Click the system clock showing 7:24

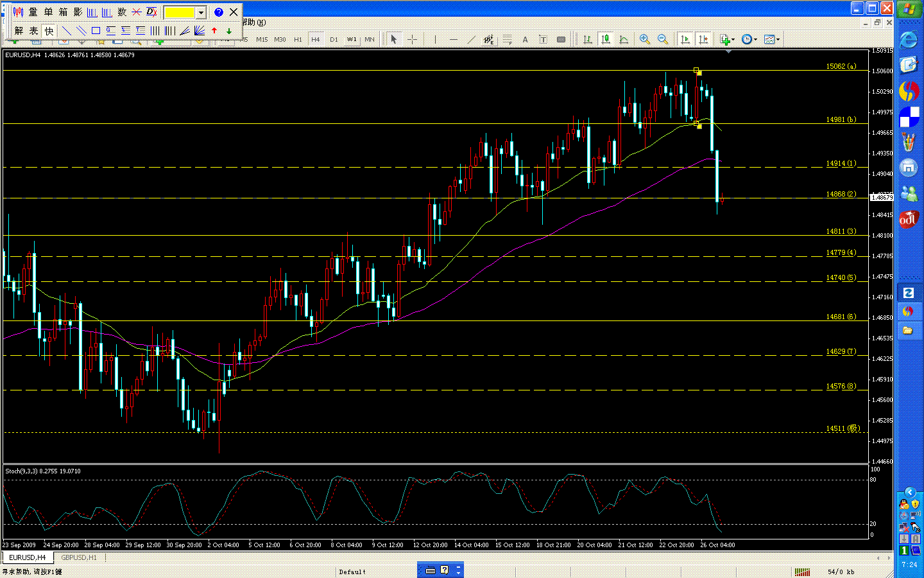[909, 565]
